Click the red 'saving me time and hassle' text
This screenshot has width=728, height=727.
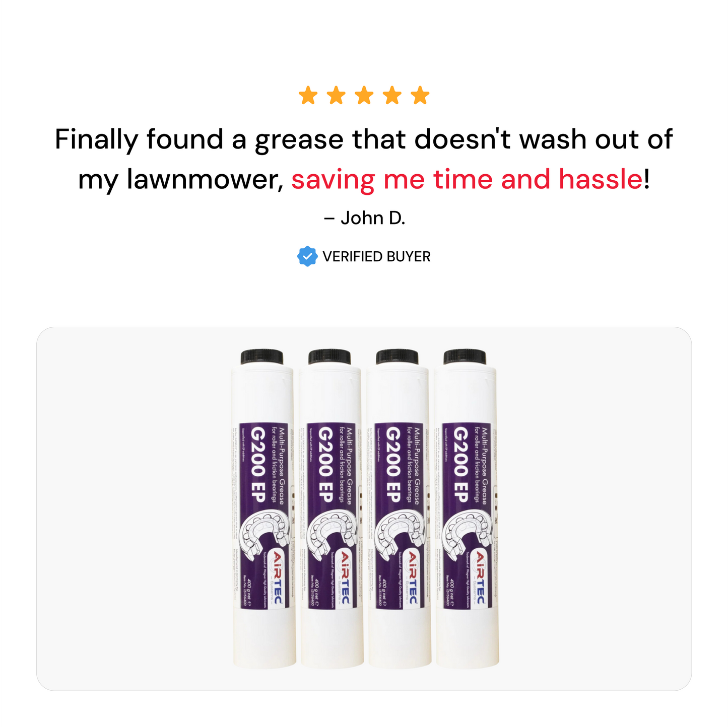point(467,179)
